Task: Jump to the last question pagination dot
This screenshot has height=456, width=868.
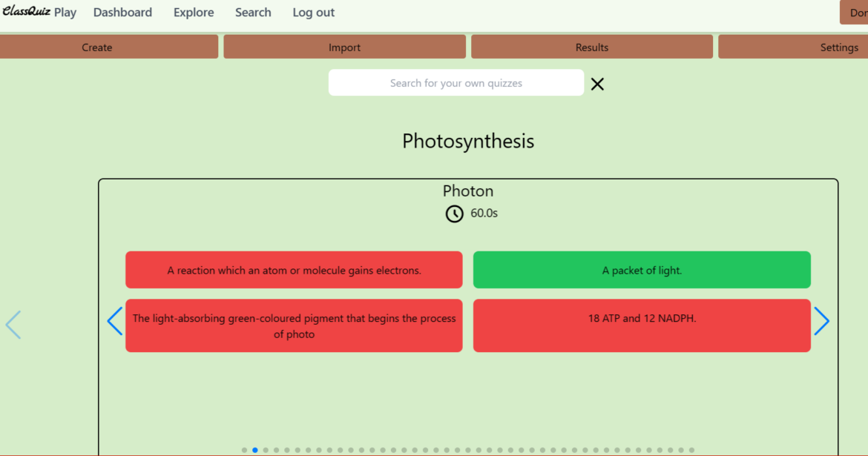Action: [x=691, y=449]
